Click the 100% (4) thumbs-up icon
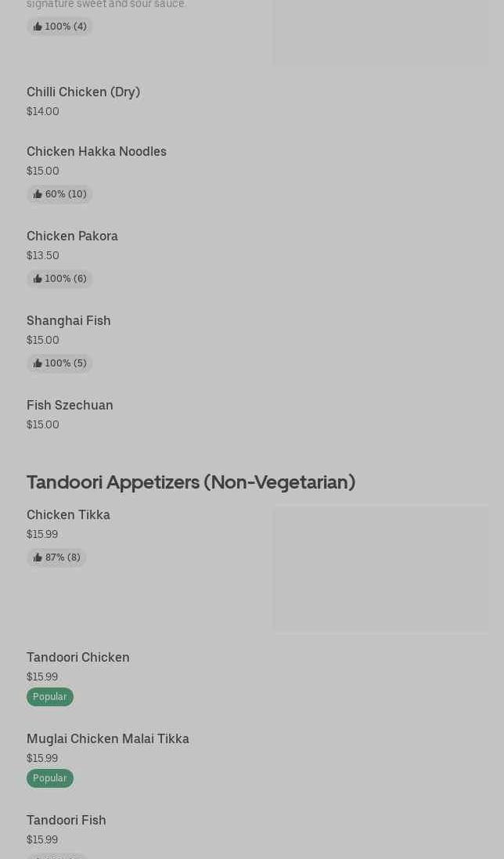Image resolution: width=504 pixels, height=859 pixels. (38, 27)
